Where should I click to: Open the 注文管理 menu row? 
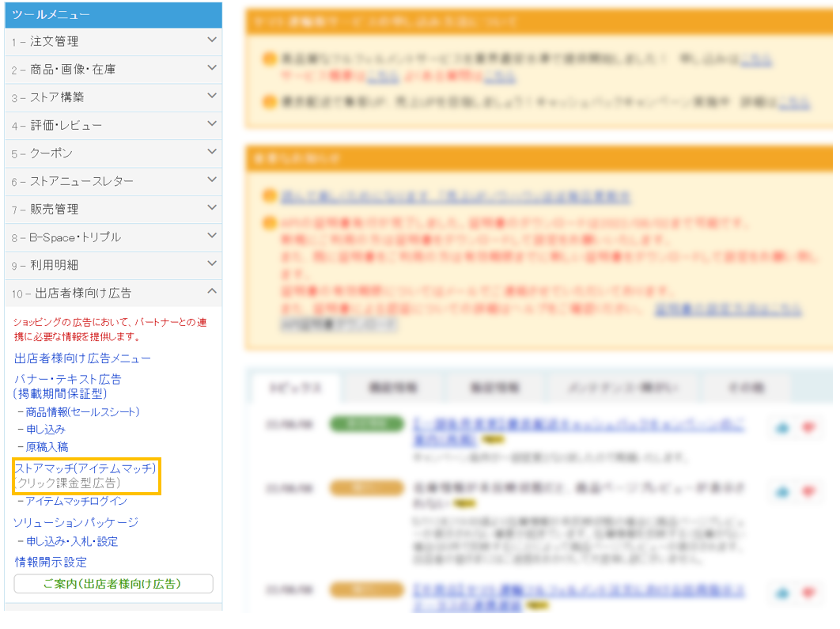coord(114,41)
